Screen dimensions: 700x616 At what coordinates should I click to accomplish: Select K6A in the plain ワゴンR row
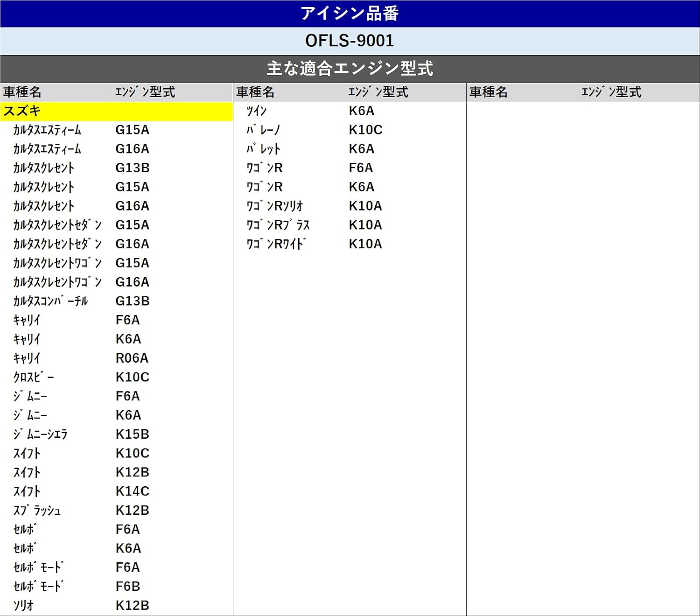click(362, 187)
